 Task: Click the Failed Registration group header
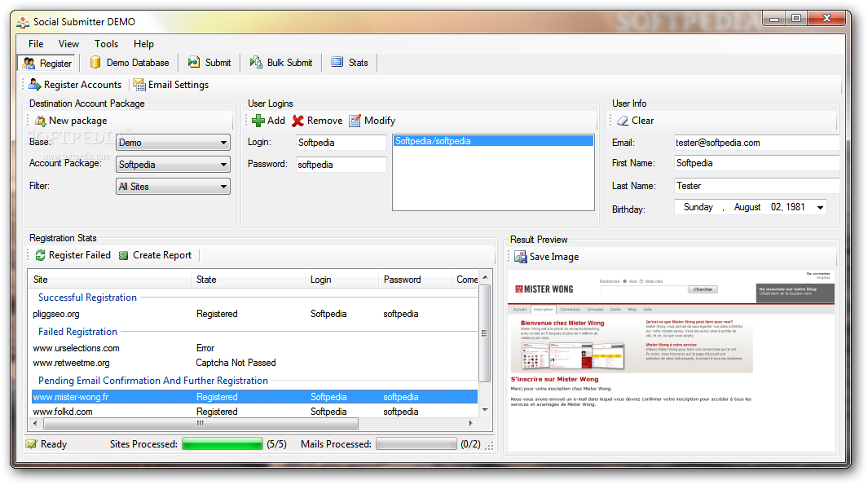coord(77,332)
